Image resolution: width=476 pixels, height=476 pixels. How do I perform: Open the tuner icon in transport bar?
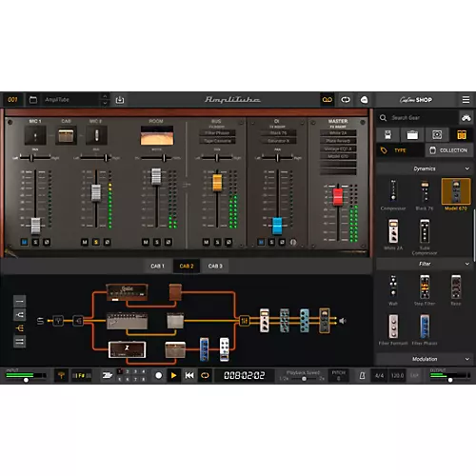(61, 376)
